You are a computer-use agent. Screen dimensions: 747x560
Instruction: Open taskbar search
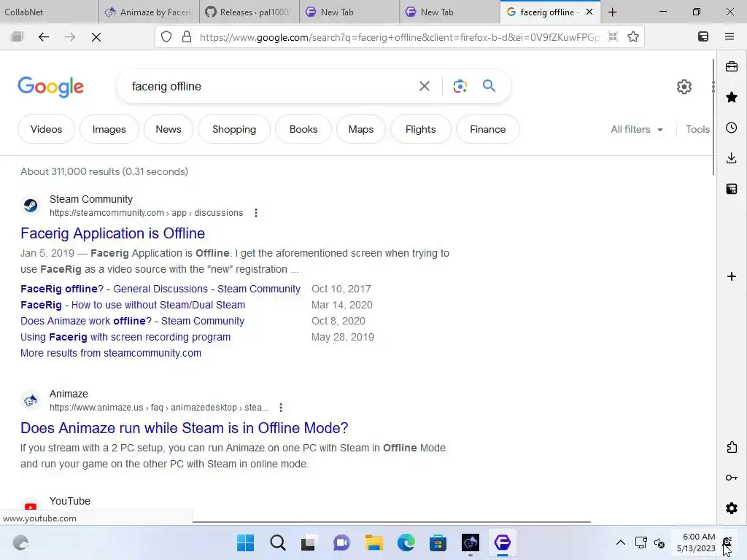[277, 542]
